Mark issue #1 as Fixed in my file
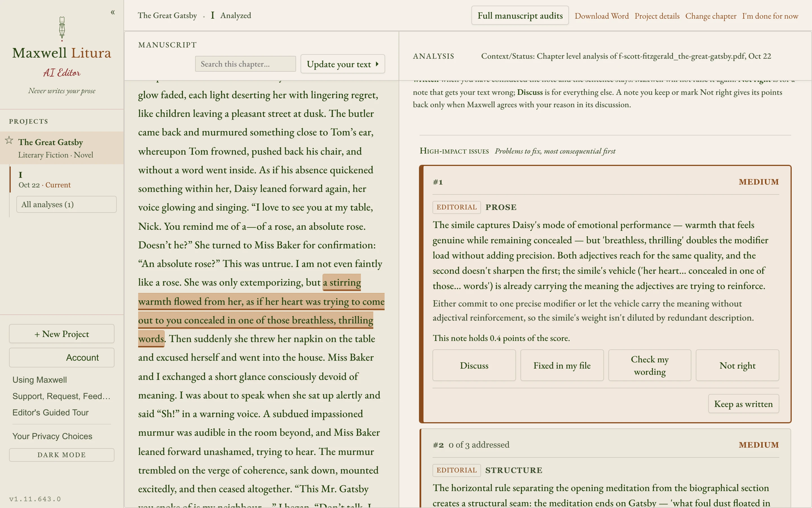812x508 pixels. (x=562, y=365)
